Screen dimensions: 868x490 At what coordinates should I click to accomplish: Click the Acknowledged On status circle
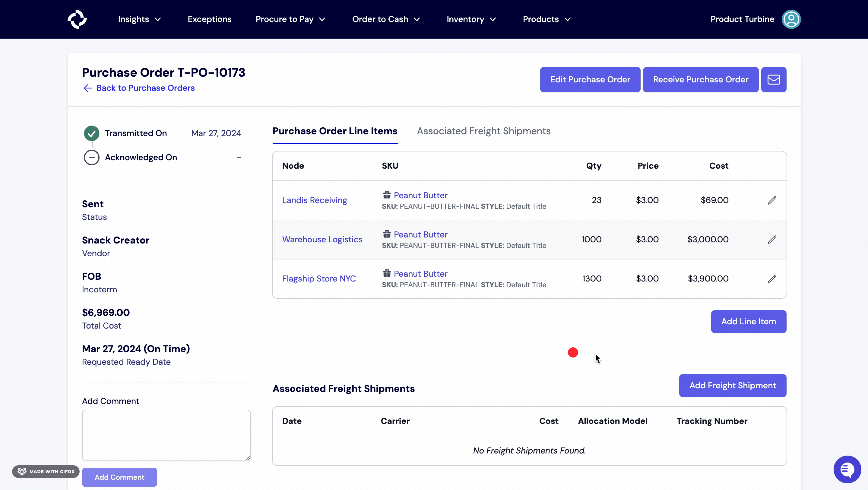tap(91, 157)
